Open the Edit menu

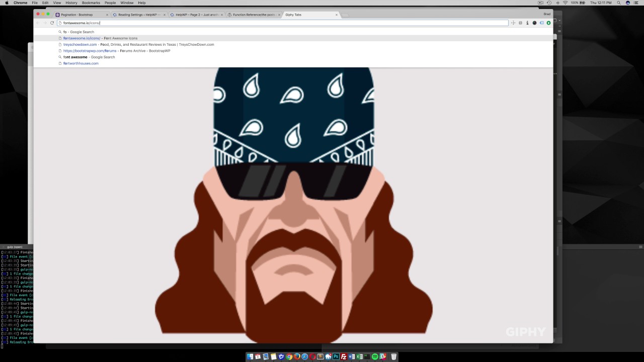pos(45,3)
